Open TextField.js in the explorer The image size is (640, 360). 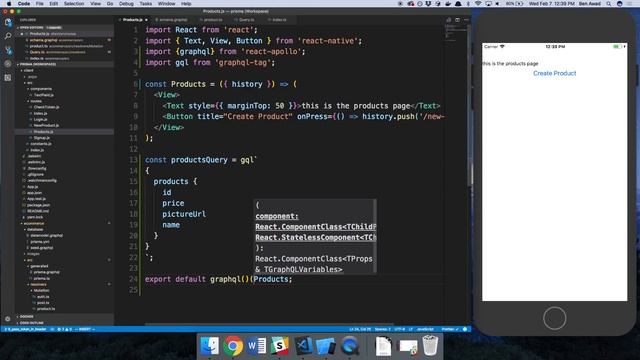(44, 95)
